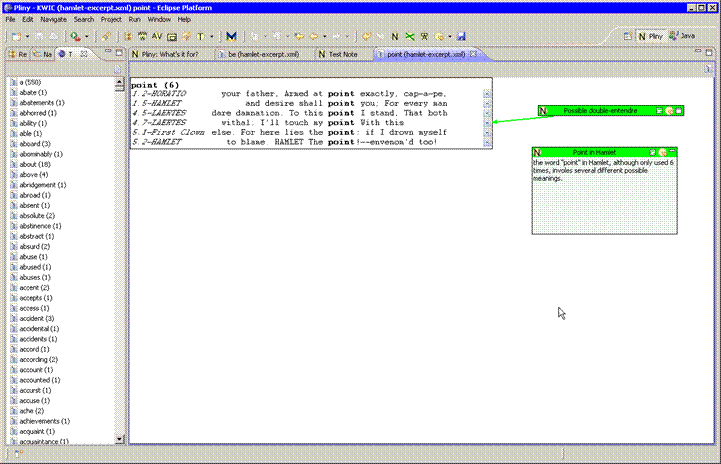
Task: Select 'accurst (1)' in the word list
Action: click(36, 390)
